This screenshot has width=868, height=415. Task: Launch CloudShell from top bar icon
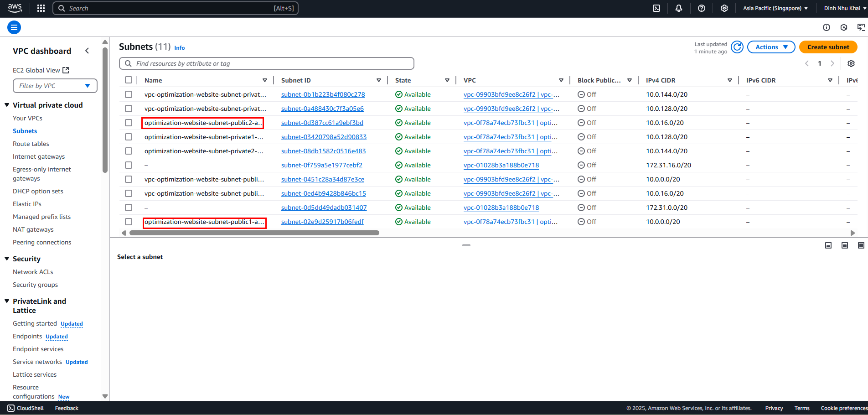(656, 8)
